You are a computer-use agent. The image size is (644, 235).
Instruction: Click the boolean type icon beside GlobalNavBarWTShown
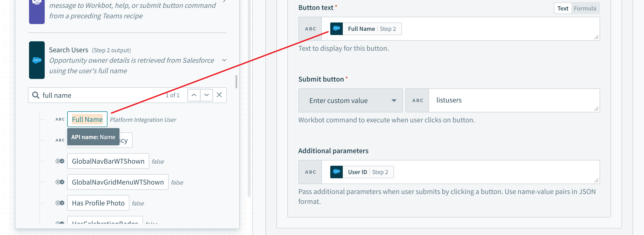60,161
